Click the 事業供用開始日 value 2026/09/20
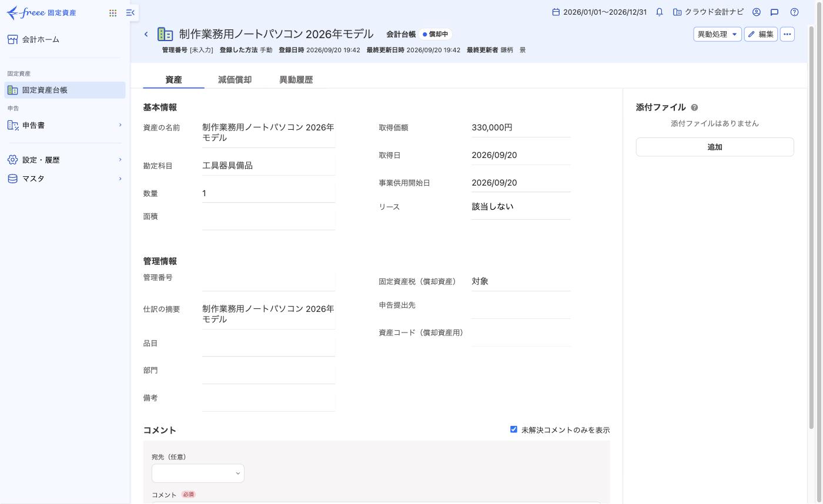Image resolution: width=823 pixels, height=504 pixels. [494, 183]
